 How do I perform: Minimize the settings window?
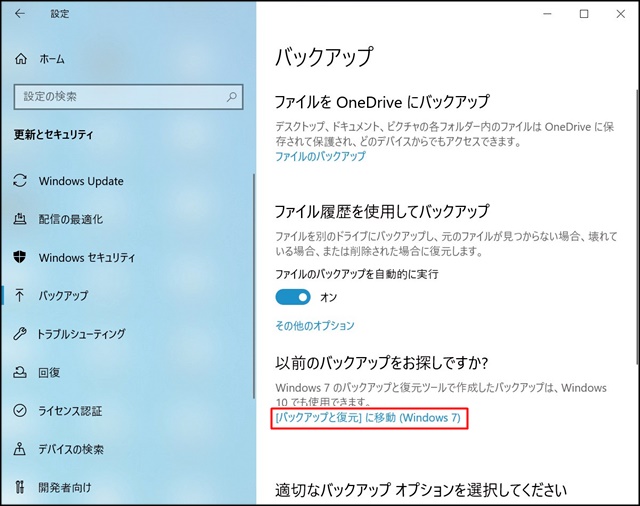pos(547,14)
